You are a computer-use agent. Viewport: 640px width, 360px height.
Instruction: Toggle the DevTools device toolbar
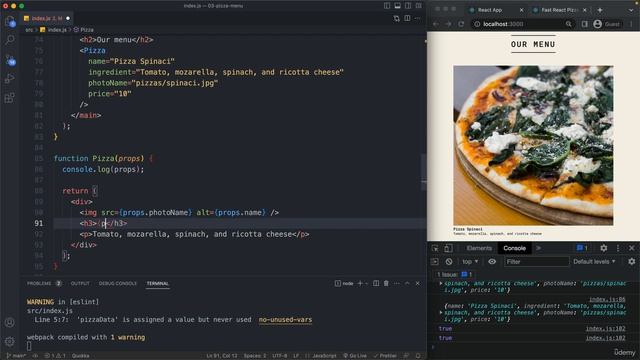tap(448, 248)
